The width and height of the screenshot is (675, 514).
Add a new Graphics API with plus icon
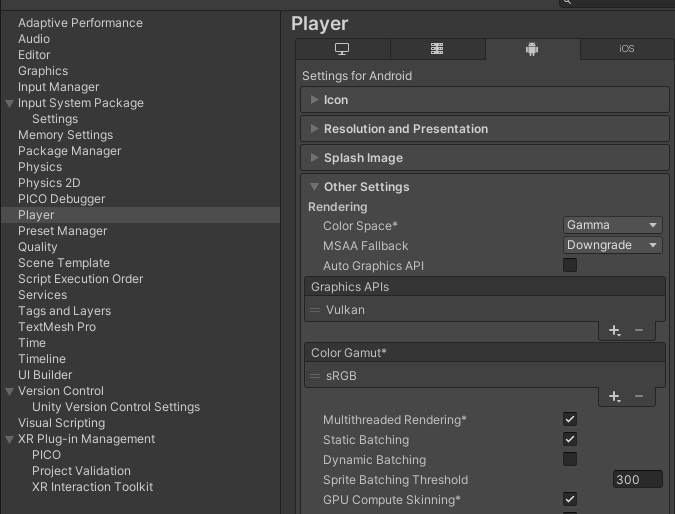[x=614, y=331]
